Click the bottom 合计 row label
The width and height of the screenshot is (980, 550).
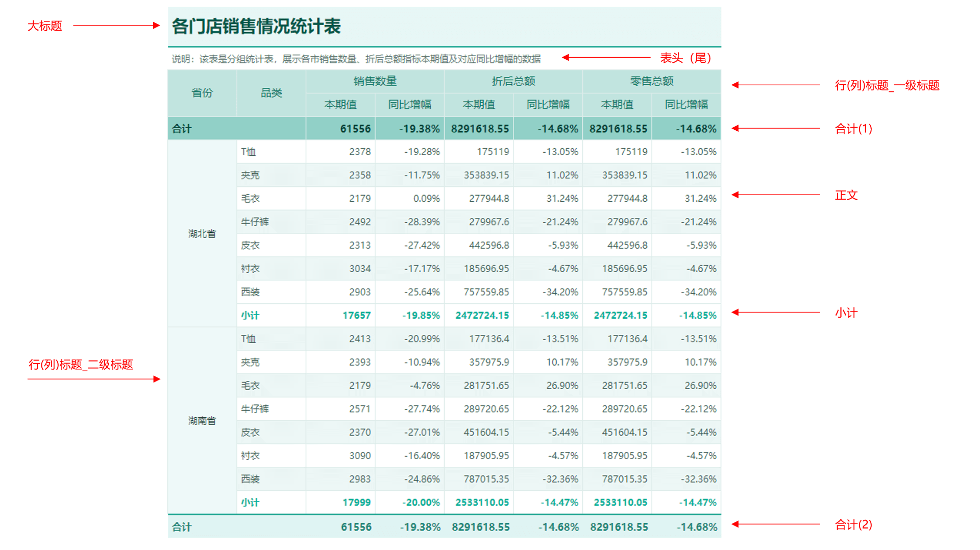click(x=182, y=527)
